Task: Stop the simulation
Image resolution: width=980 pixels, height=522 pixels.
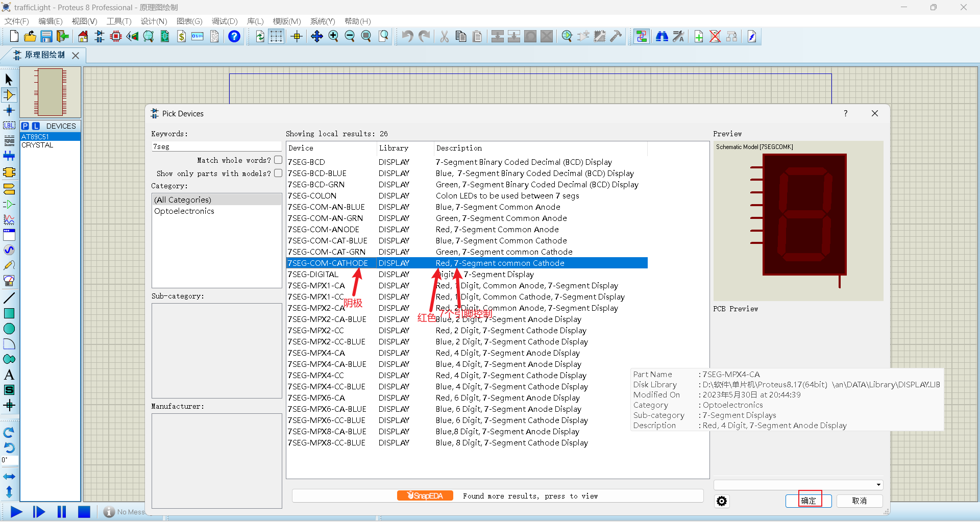Action: click(84, 512)
